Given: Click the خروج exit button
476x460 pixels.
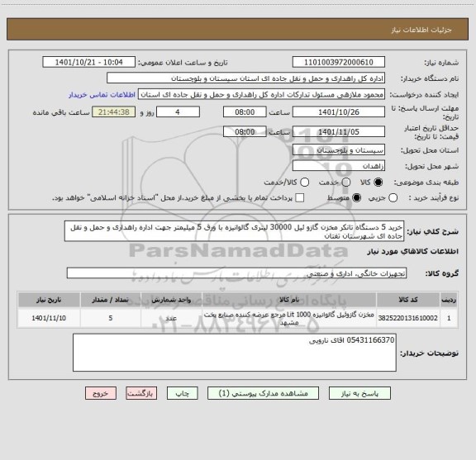Looking at the screenshot, I should (x=101, y=393).
